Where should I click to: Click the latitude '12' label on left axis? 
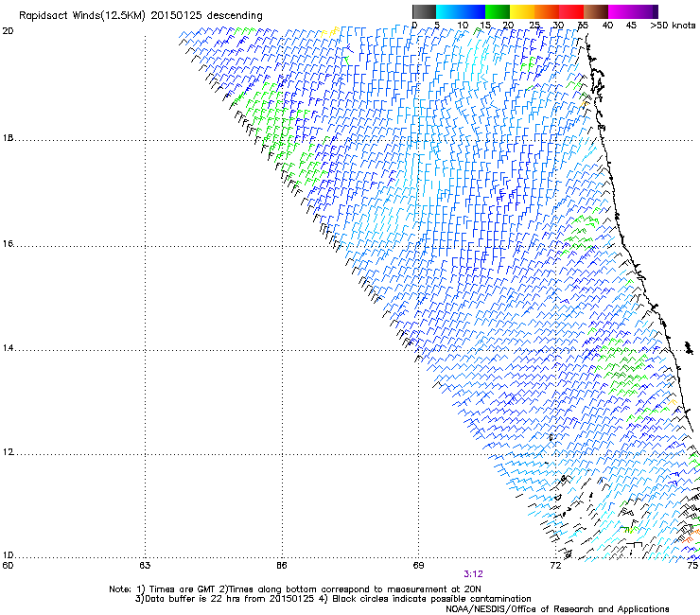pos(8,452)
